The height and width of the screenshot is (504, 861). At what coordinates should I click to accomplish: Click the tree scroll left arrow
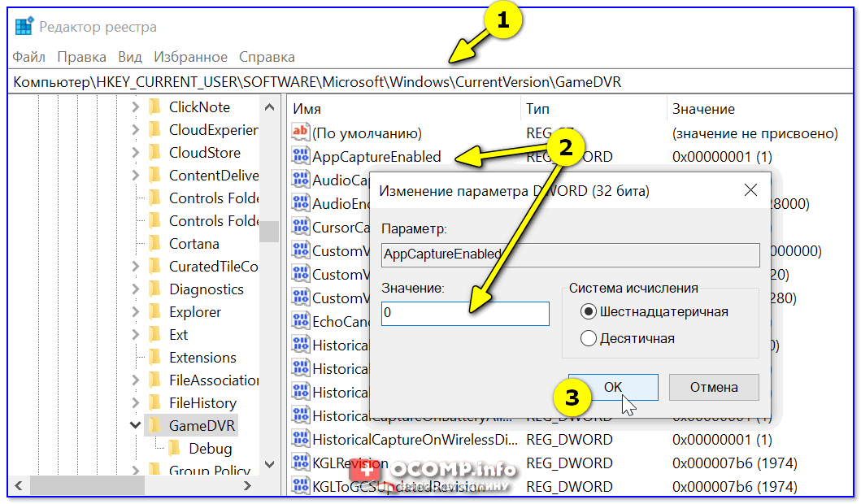19,486
